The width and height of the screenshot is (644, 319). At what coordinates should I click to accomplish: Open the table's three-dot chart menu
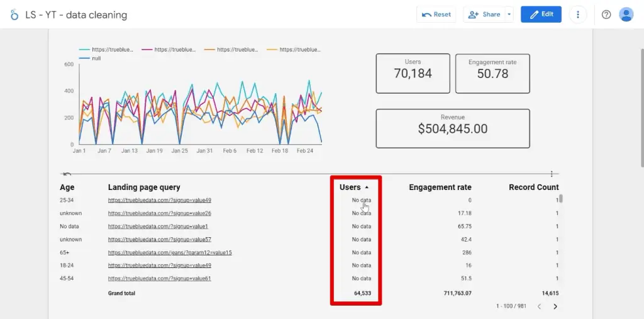552,174
